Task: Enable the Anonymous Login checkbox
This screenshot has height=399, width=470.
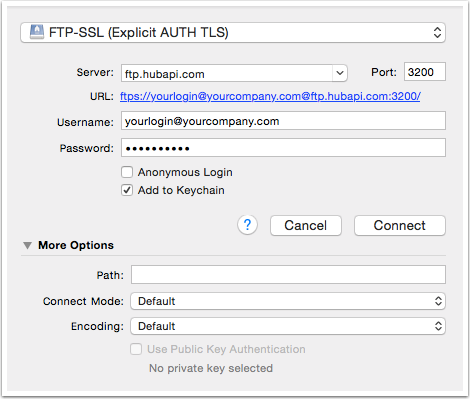Action: (127, 172)
